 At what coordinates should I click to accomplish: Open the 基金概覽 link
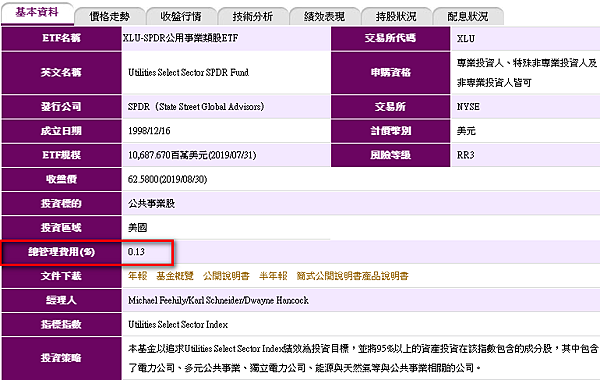click(x=175, y=276)
